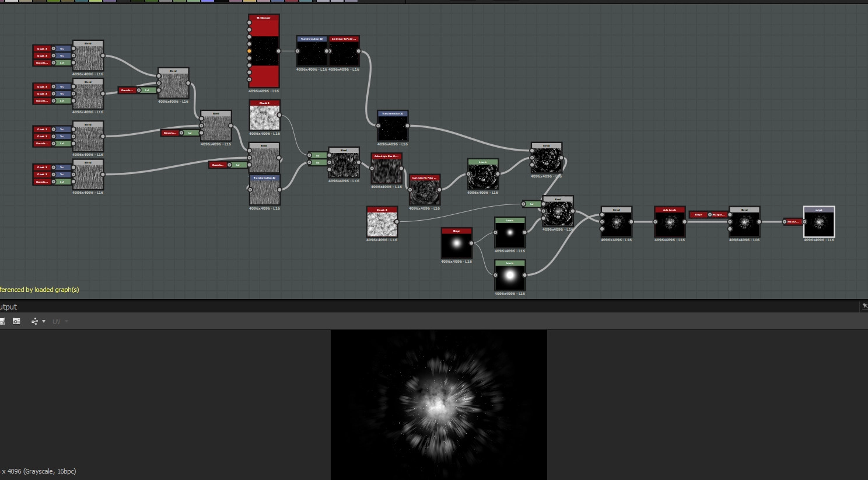
Task: Select the Tile Sampler node
Action: click(x=264, y=51)
